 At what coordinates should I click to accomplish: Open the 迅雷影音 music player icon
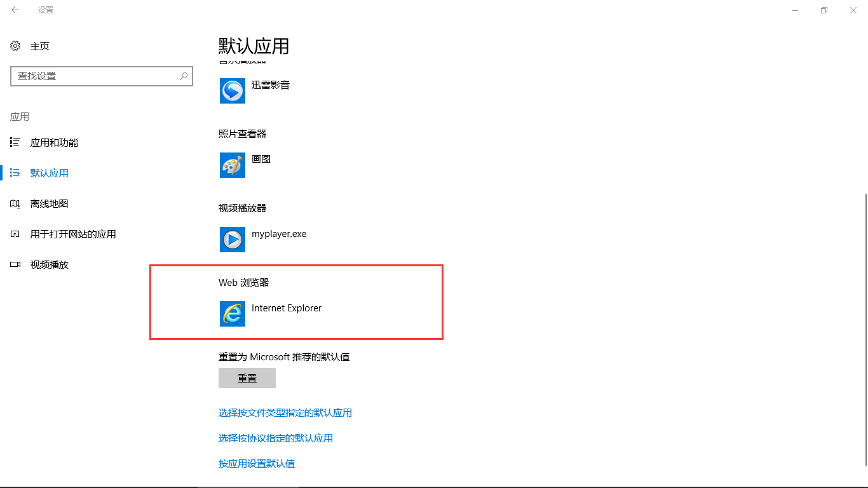point(232,90)
